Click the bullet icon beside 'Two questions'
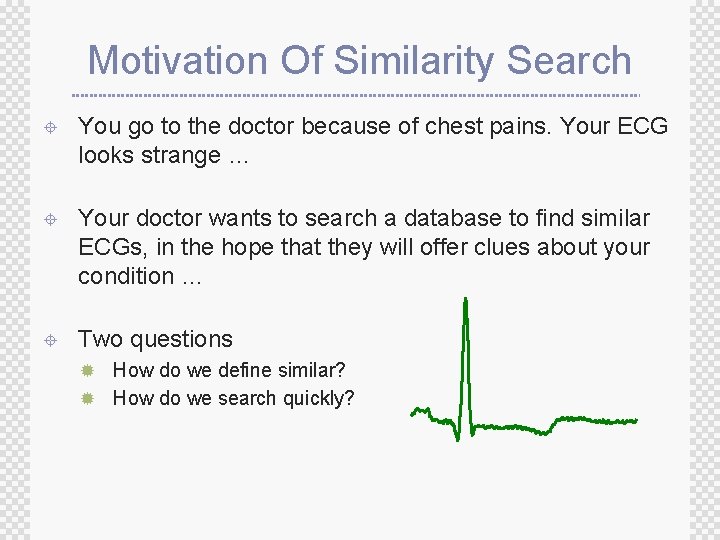The height and width of the screenshot is (540, 720). point(49,341)
